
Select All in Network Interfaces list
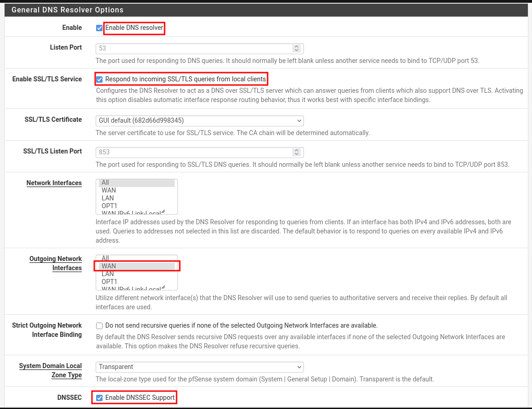[x=137, y=182]
